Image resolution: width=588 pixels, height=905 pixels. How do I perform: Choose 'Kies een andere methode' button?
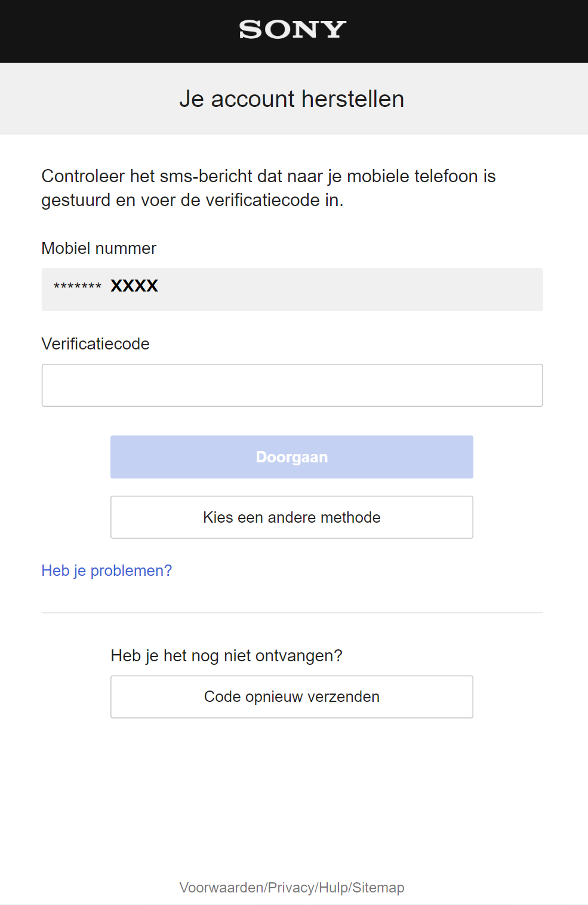click(292, 517)
